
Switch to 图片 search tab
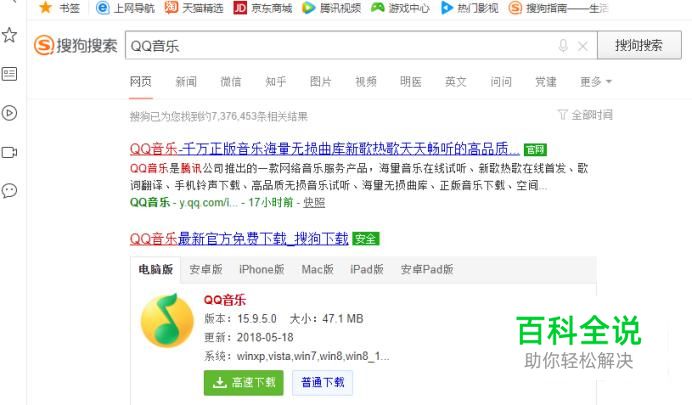coord(321,82)
